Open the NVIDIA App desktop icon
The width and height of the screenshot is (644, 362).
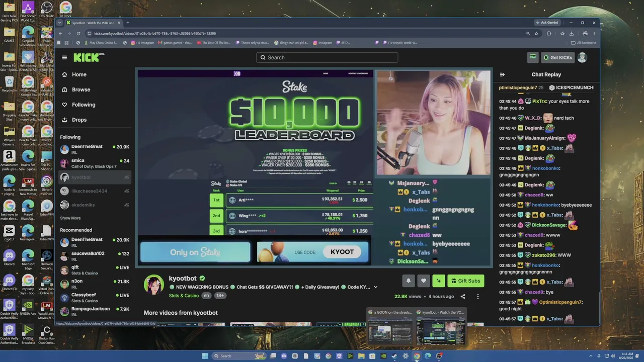click(x=28, y=308)
